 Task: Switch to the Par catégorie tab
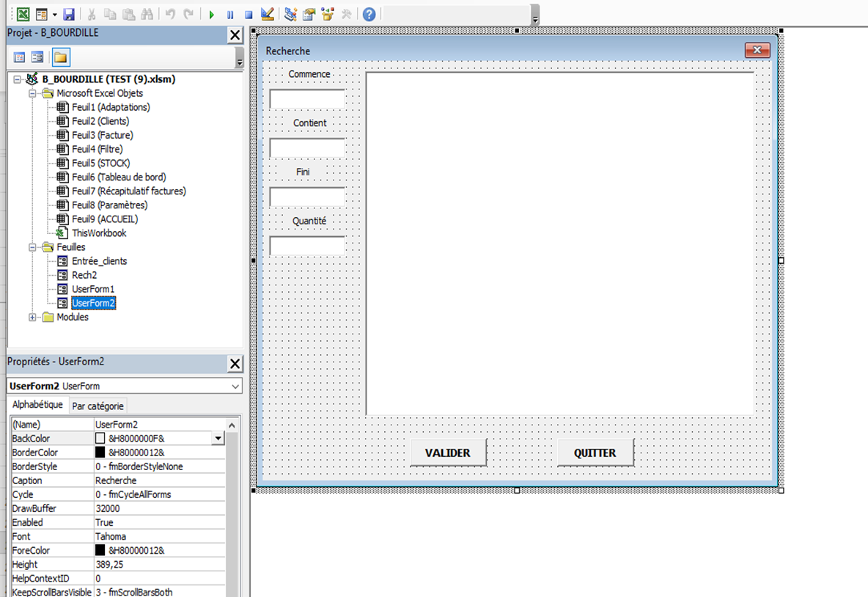(98, 406)
